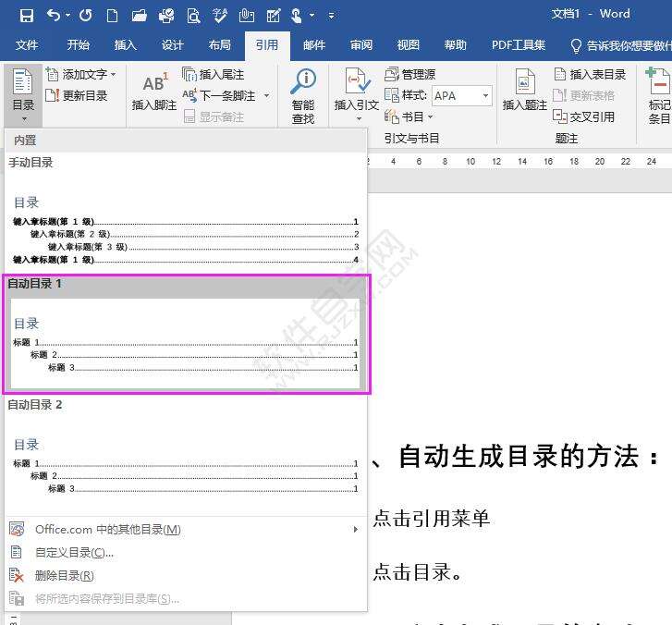Open the 添加文字 dropdown
672x625 pixels.
pyautogui.click(x=81, y=75)
